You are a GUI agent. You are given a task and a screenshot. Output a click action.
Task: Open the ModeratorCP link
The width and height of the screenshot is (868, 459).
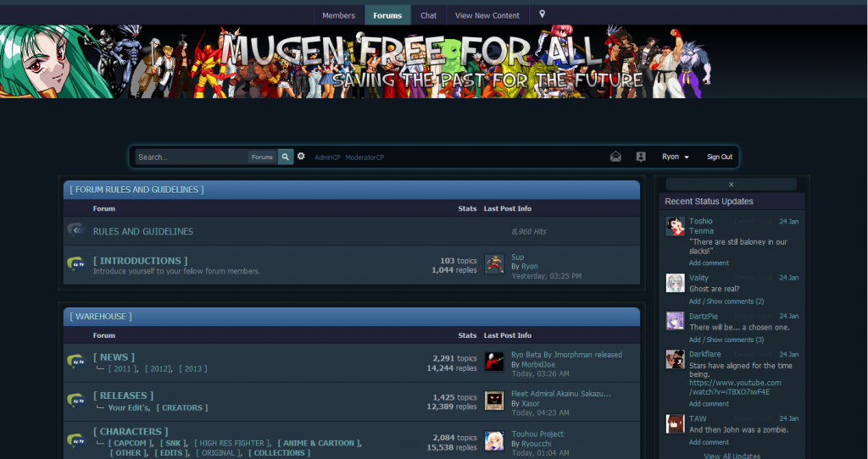pos(364,158)
